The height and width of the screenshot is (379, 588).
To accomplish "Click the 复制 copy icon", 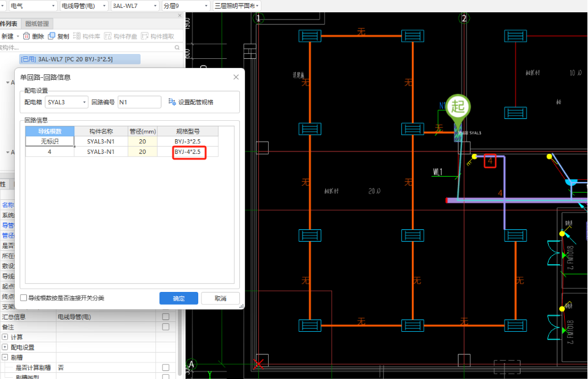I will coord(52,36).
